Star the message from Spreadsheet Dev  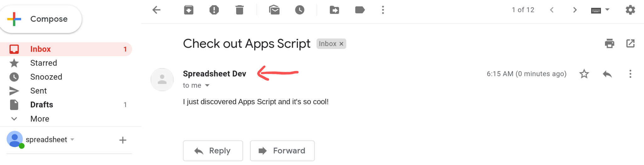tap(584, 74)
